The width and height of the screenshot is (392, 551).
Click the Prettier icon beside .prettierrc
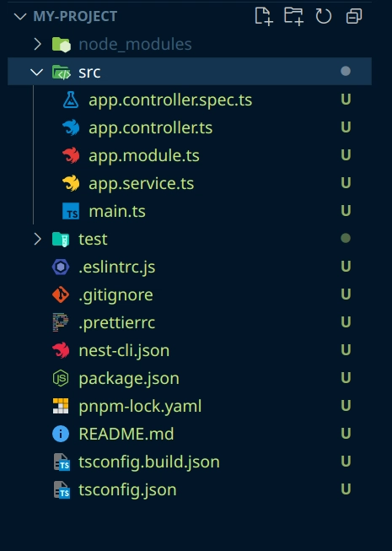click(x=61, y=322)
